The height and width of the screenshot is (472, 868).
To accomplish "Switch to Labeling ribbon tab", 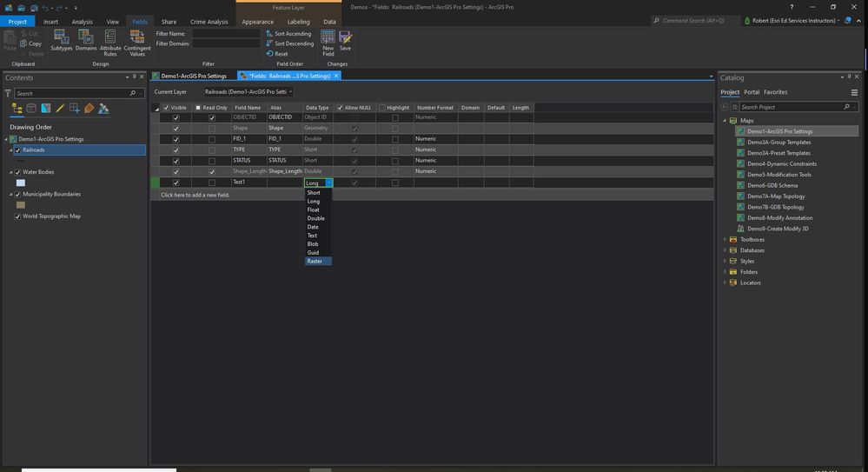I will tap(298, 22).
